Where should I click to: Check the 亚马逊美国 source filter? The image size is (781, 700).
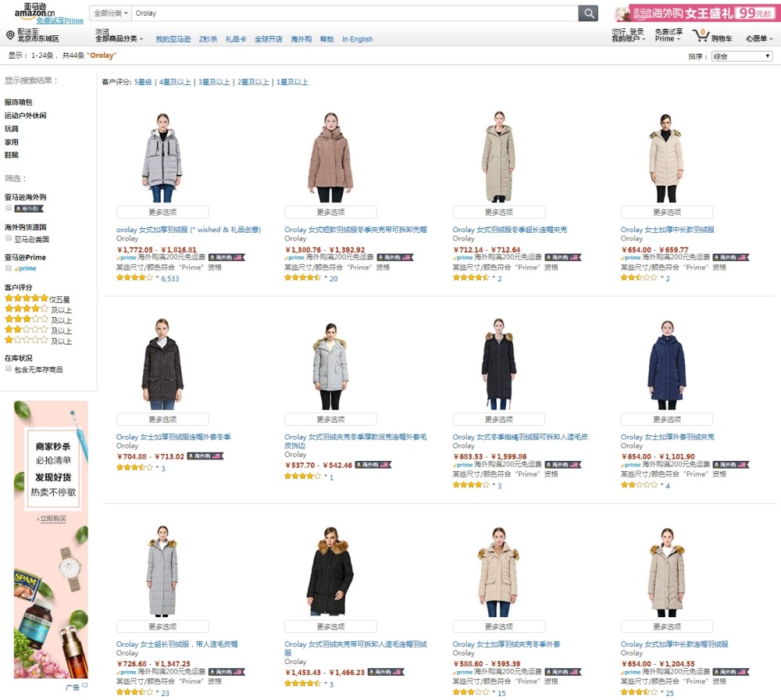(9, 238)
